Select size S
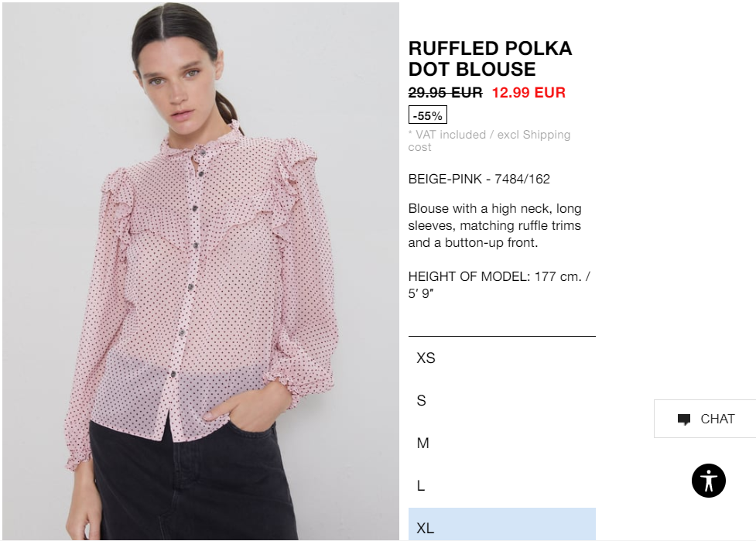Image resolution: width=756 pixels, height=541 pixels. click(502, 400)
